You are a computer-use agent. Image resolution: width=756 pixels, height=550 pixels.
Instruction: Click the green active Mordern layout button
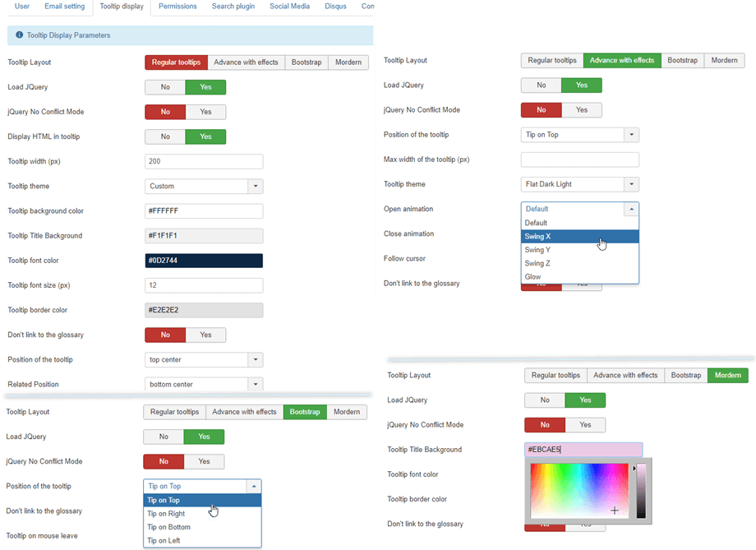click(x=727, y=376)
